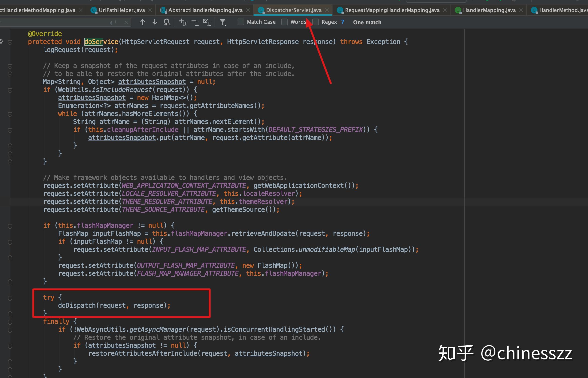This screenshot has height=378, width=588.
Task: Click the doDispatch method call
Action: 77,305
